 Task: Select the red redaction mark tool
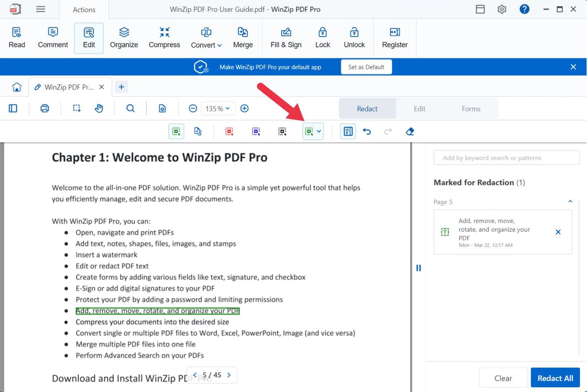tap(229, 131)
